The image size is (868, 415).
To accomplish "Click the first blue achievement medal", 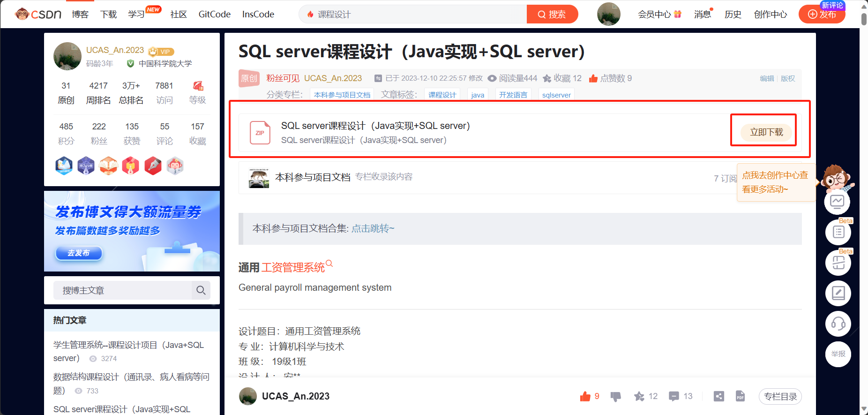I will point(64,166).
